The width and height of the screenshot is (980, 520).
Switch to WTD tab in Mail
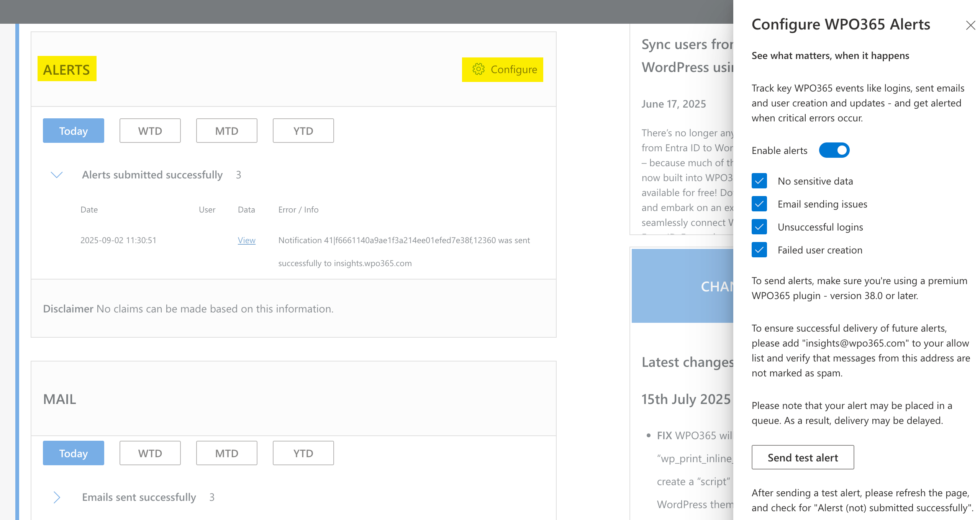(150, 453)
